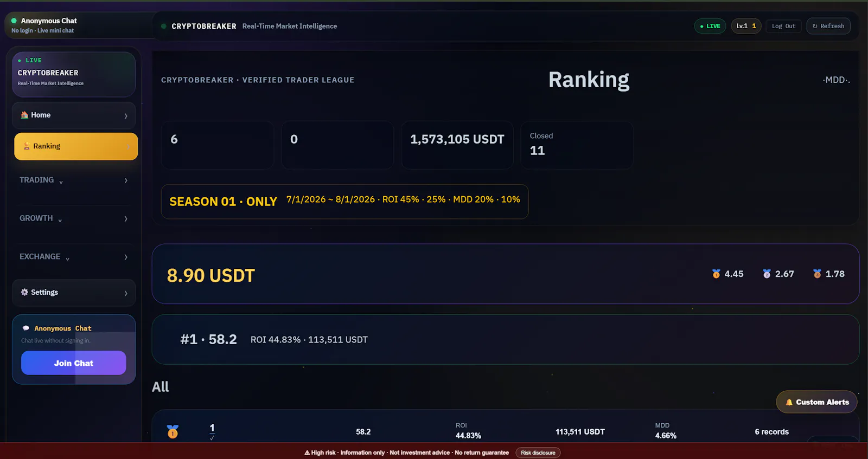
Task: Open Custom Alerts
Action: point(817,402)
